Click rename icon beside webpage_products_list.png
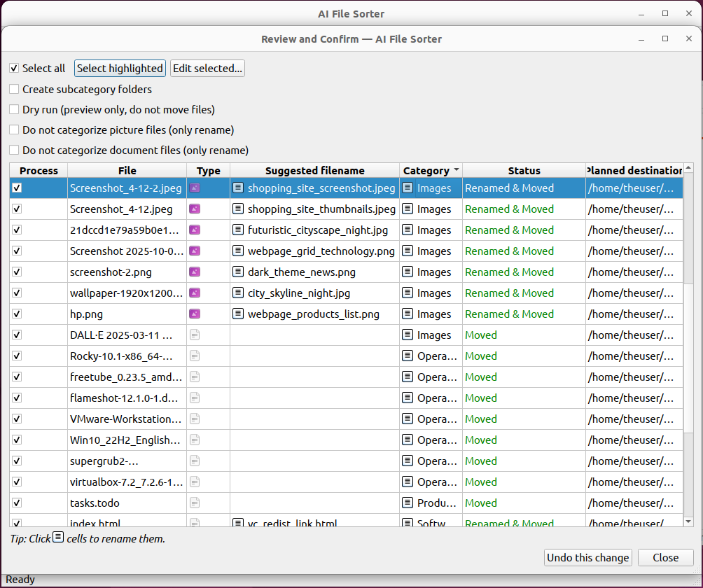The width and height of the screenshot is (703, 588). pyautogui.click(x=238, y=314)
